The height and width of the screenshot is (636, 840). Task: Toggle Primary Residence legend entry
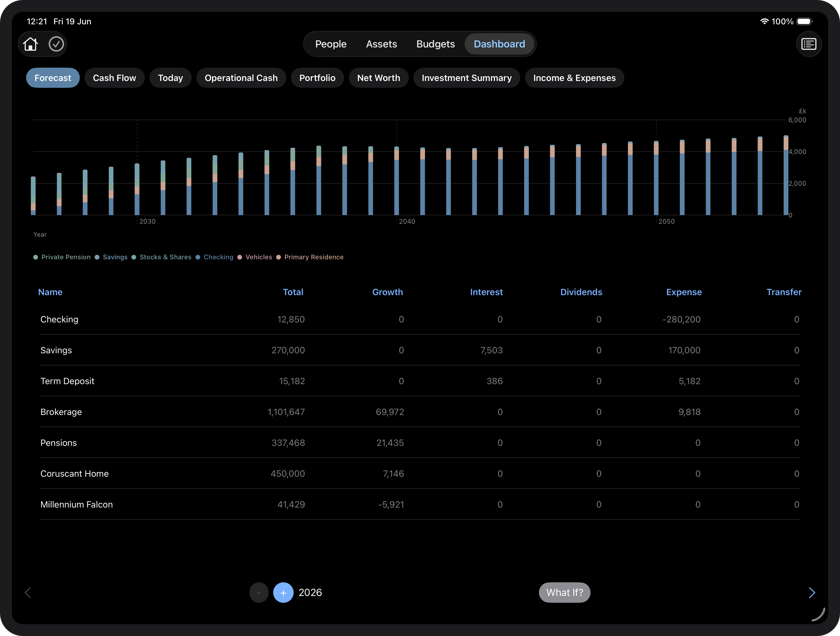[310, 257]
